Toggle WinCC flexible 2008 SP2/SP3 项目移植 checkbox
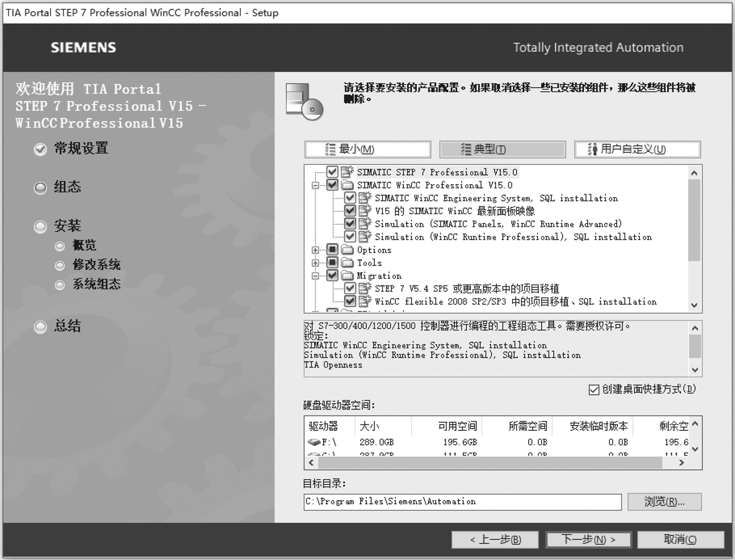The width and height of the screenshot is (735, 560). pos(350,301)
